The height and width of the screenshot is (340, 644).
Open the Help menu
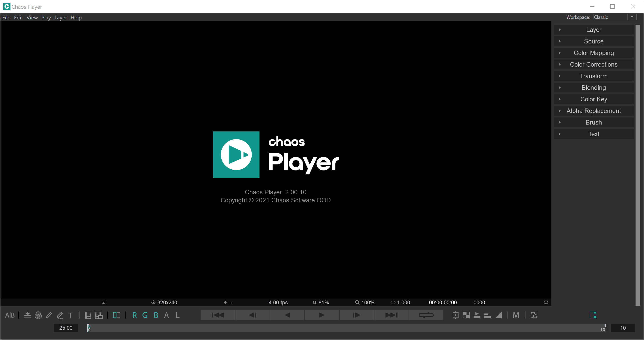[76, 18]
